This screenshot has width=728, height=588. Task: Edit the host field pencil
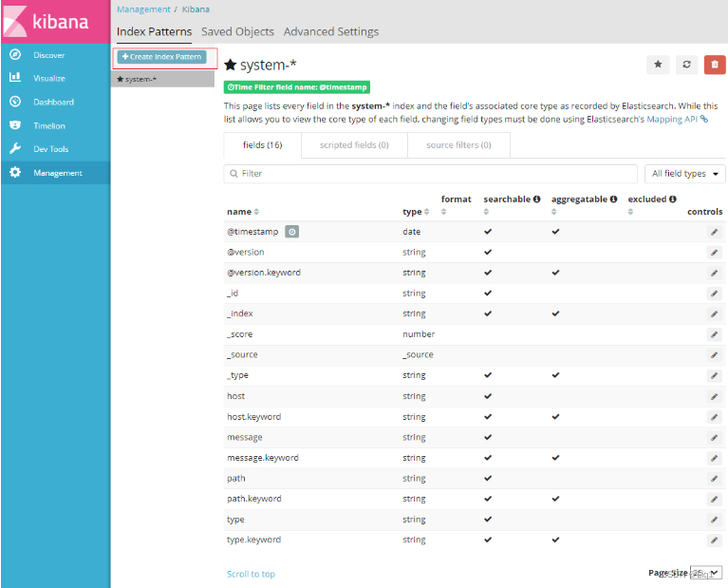[x=714, y=396]
